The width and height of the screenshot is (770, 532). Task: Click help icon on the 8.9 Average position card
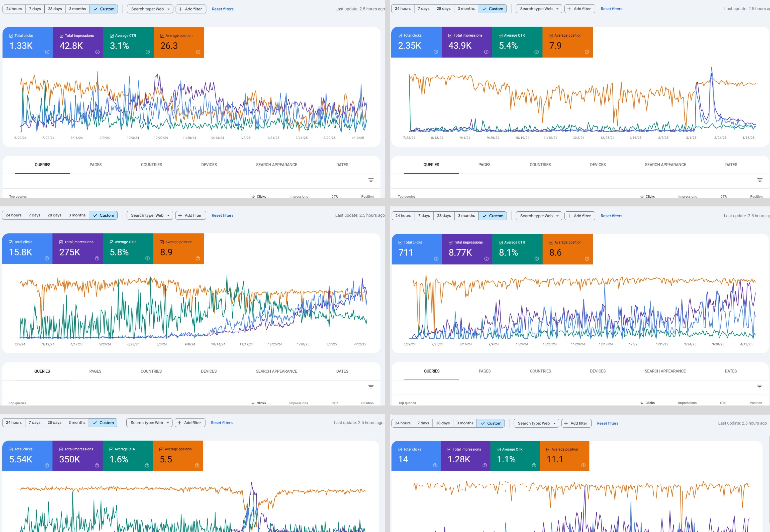198,258
